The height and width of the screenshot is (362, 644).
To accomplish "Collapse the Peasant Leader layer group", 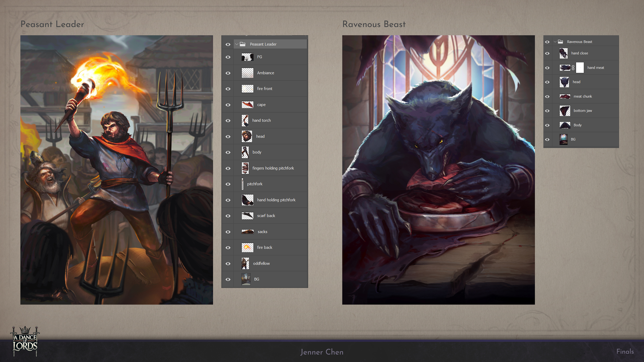I will coord(236,44).
